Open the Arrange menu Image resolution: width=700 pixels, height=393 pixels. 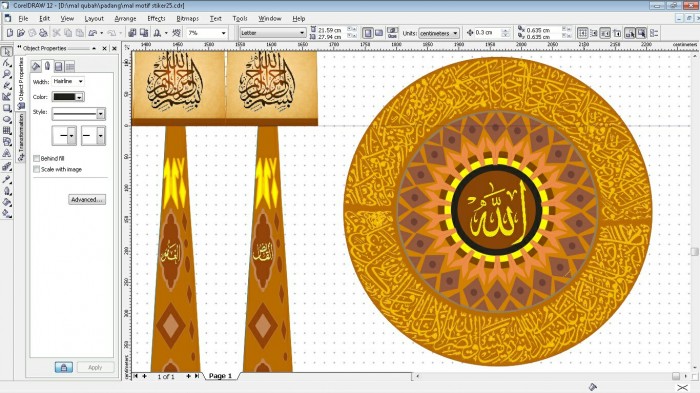pyautogui.click(x=125, y=18)
